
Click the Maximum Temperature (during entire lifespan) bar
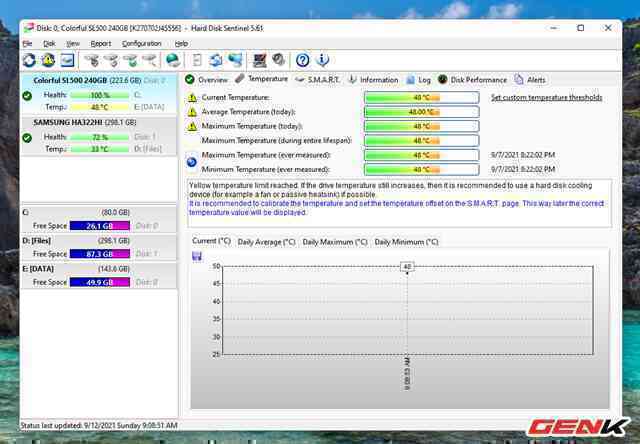[422, 141]
